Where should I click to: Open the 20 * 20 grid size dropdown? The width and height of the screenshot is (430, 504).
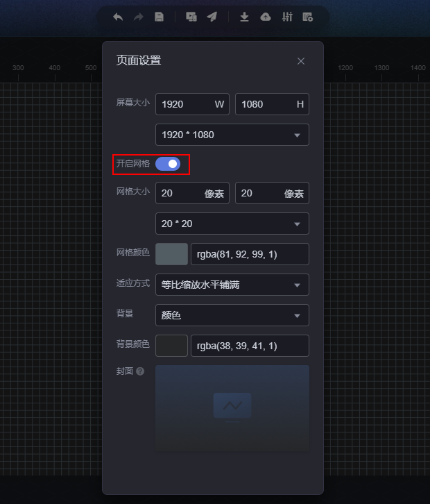[232, 224]
